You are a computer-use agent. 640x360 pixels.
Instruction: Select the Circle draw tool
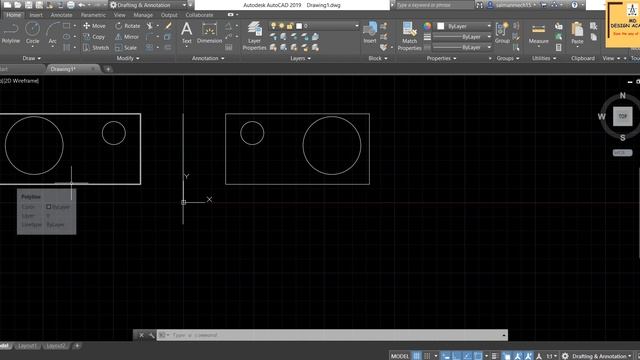pyautogui.click(x=32, y=33)
